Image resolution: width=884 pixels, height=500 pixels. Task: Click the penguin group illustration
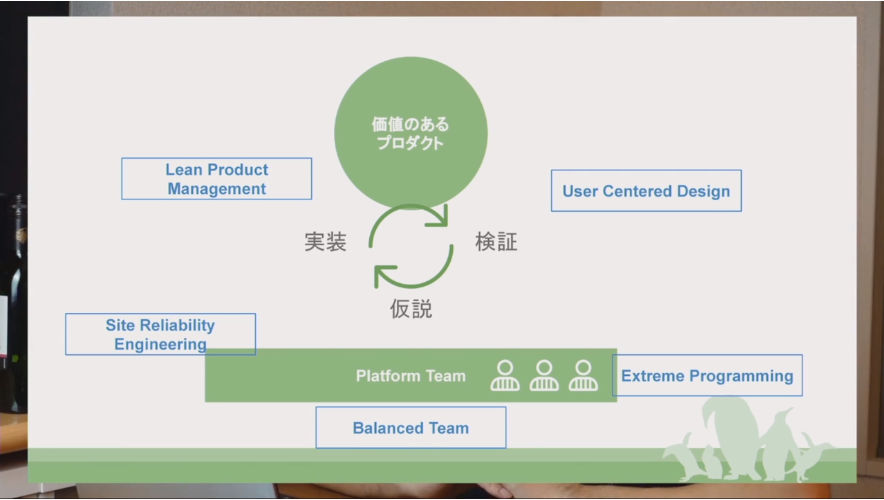coord(747,440)
